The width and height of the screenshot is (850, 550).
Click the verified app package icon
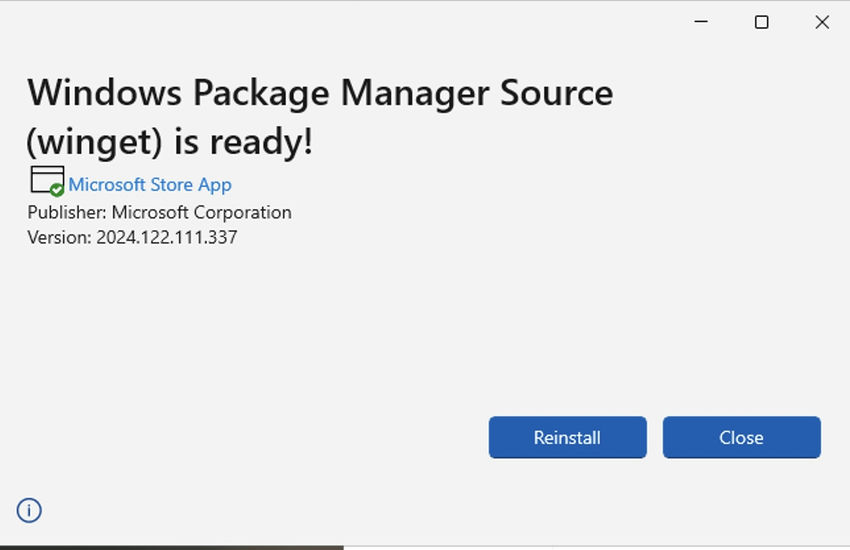(x=47, y=181)
